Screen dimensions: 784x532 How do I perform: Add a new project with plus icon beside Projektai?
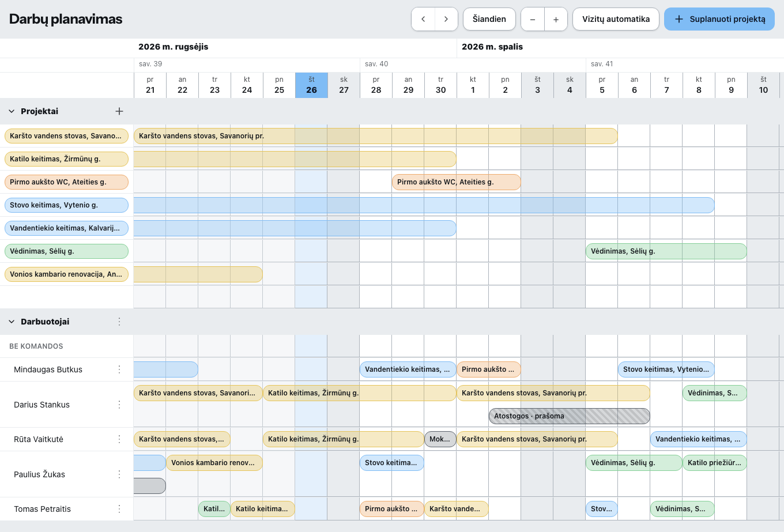(x=119, y=111)
